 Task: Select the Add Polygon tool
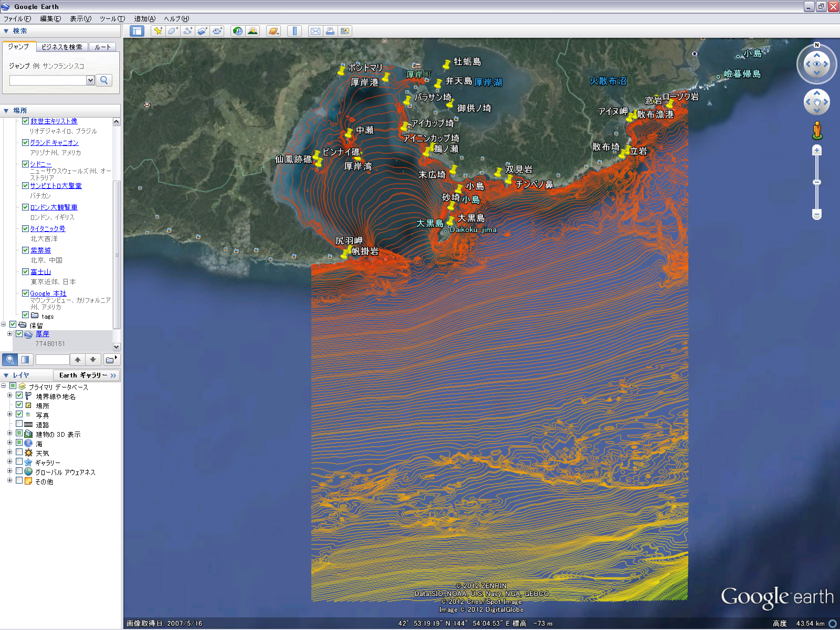[x=172, y=31]
